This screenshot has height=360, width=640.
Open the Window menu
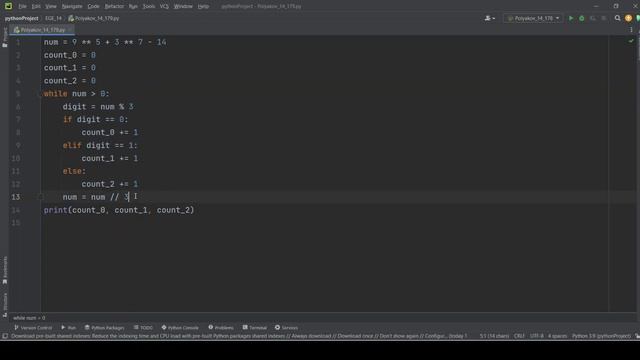(x=183, y=6)
